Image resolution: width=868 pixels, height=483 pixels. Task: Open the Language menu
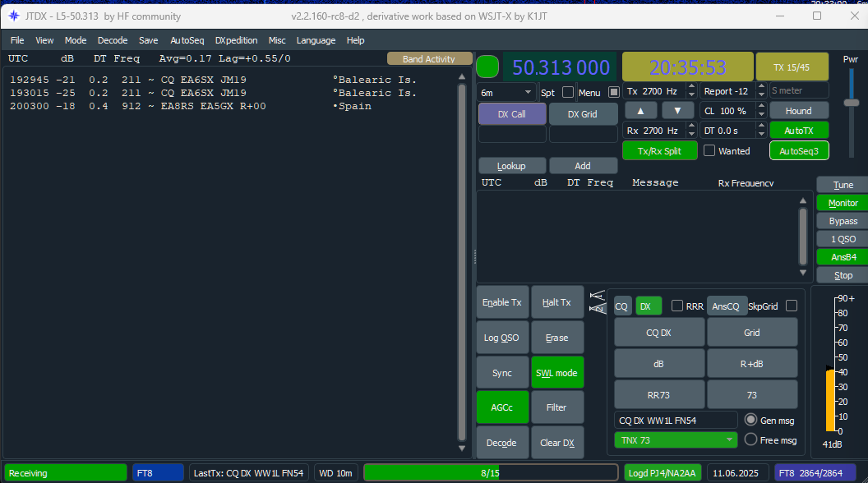point(316,40)
